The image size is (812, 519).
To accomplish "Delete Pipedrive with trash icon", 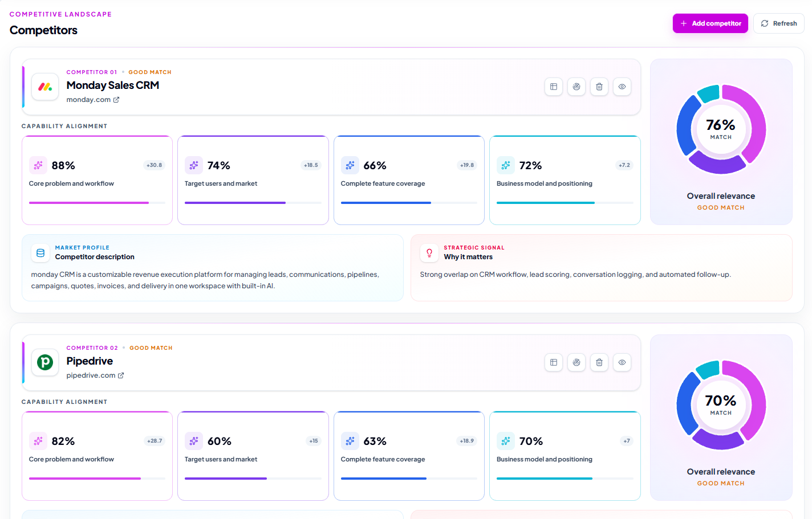I will tap(599, 362).
